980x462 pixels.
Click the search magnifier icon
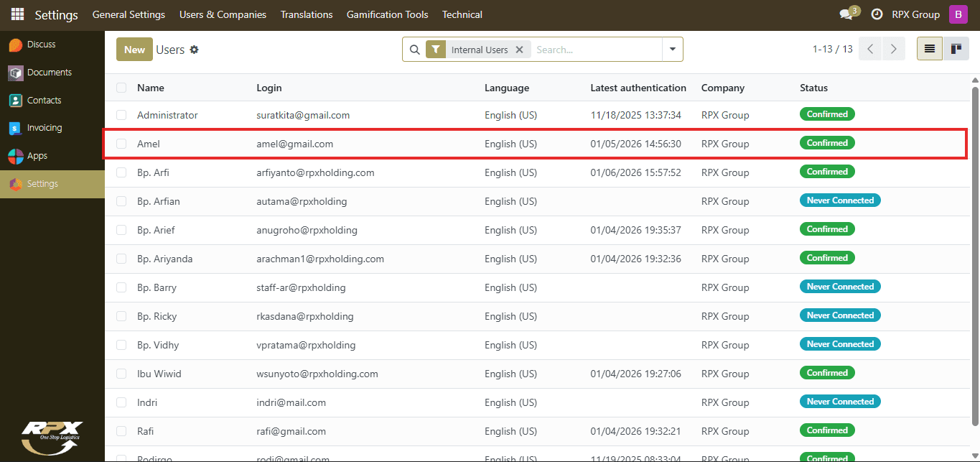pos(414,50)
